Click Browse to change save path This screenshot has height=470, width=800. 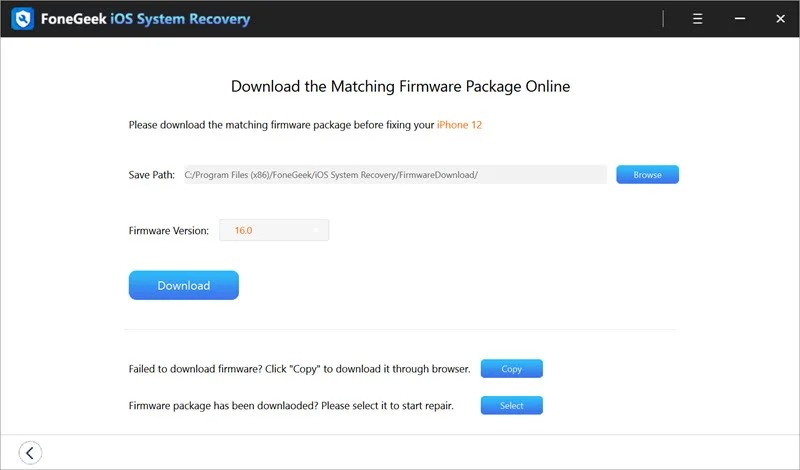click(647, 175)
